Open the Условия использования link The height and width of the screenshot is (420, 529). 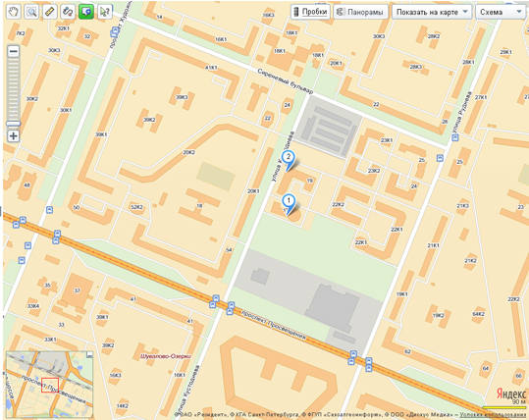(494, 414)
